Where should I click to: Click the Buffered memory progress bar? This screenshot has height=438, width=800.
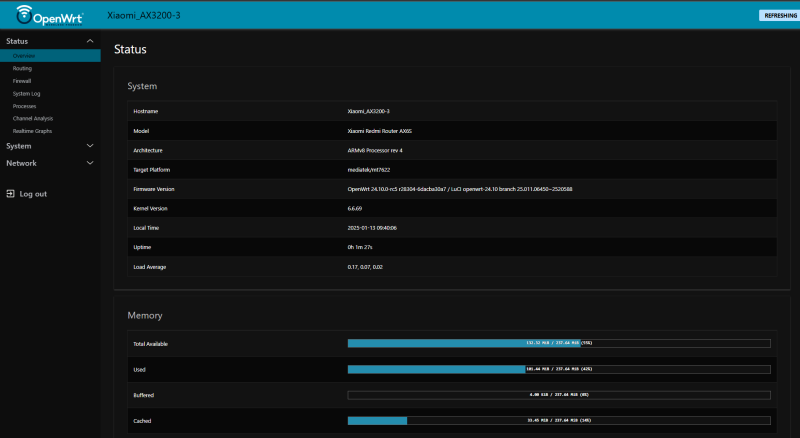pos(559,395)
